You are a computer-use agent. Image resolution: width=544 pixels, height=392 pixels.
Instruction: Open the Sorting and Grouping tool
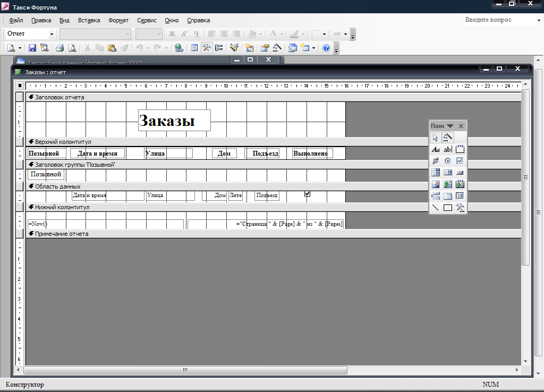[219, 48]
